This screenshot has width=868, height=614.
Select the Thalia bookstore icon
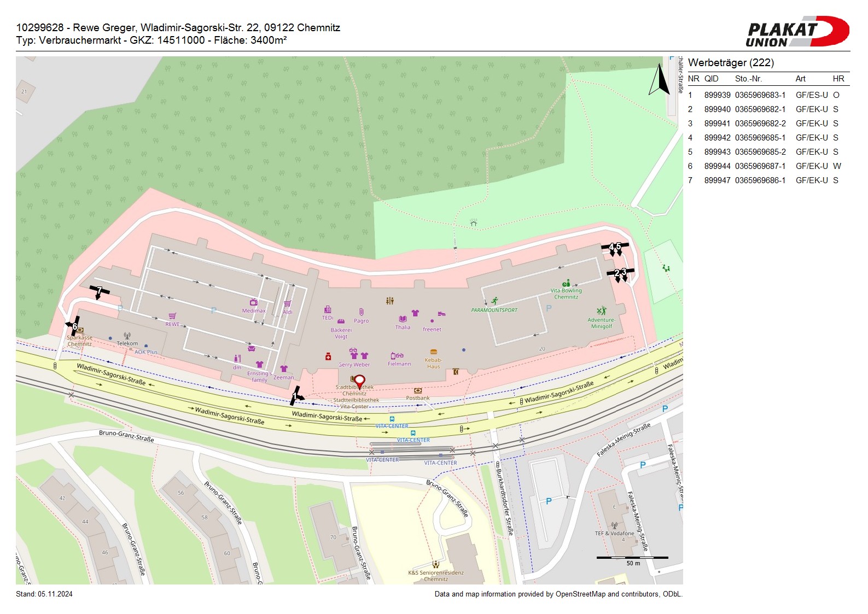403,319
